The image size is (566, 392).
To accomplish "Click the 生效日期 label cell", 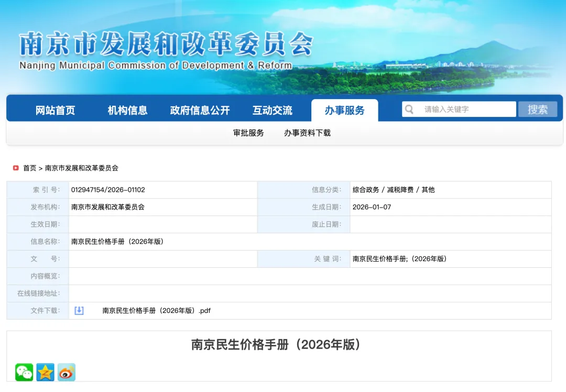I will tap(38, 224).
